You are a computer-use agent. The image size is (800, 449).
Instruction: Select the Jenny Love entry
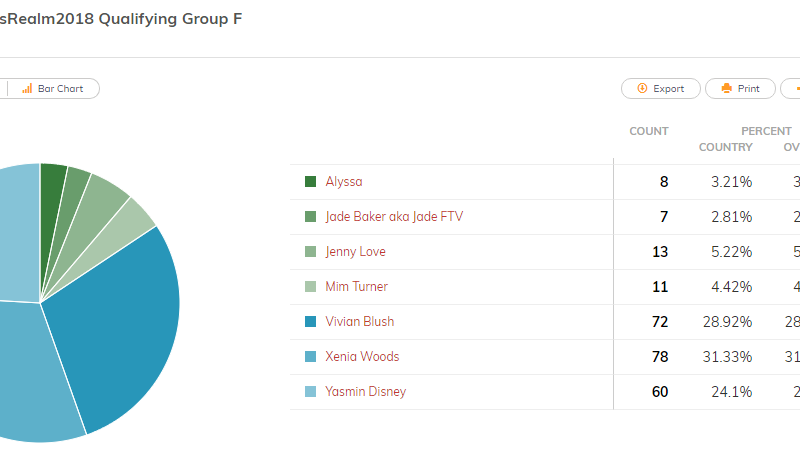point(356,252)
